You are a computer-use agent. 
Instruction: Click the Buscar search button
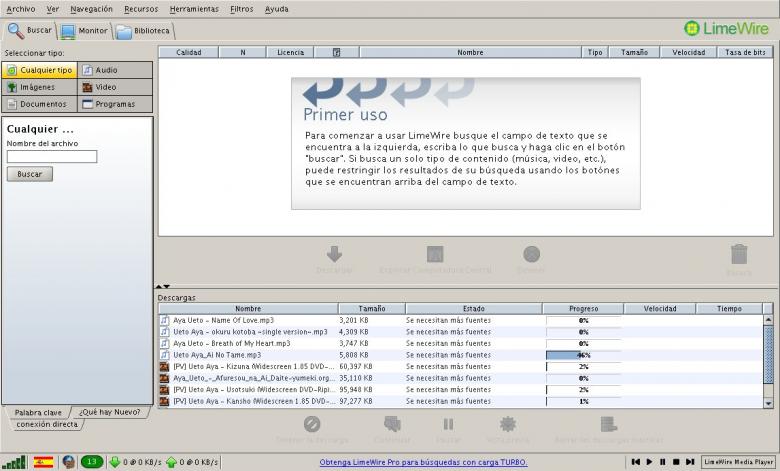30,174
